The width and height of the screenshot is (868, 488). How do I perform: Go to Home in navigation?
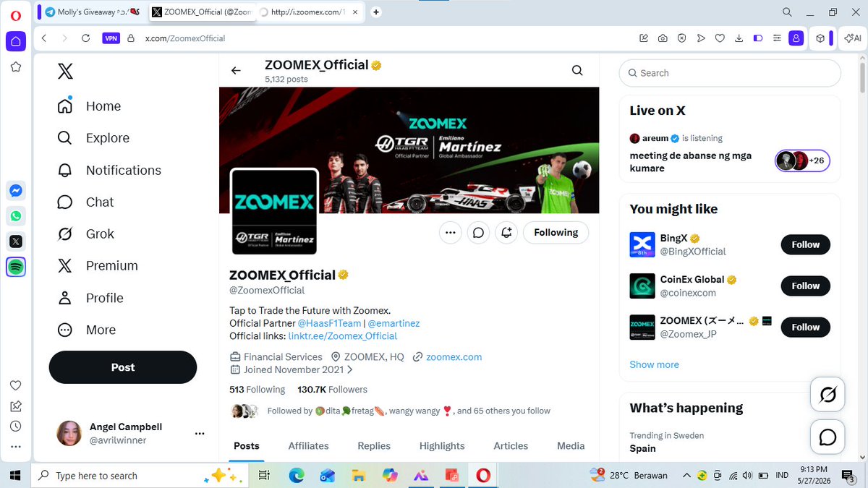pyautogui.click(x=89, y=106)
